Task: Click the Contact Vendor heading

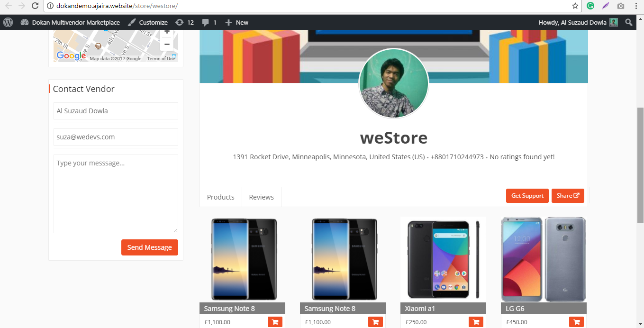Action: 84,89
